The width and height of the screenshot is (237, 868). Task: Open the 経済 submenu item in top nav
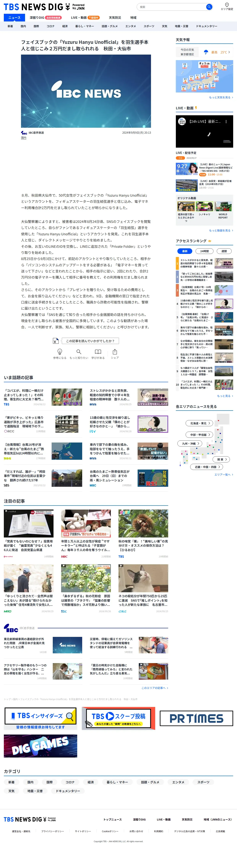click(x=65, y=26)
